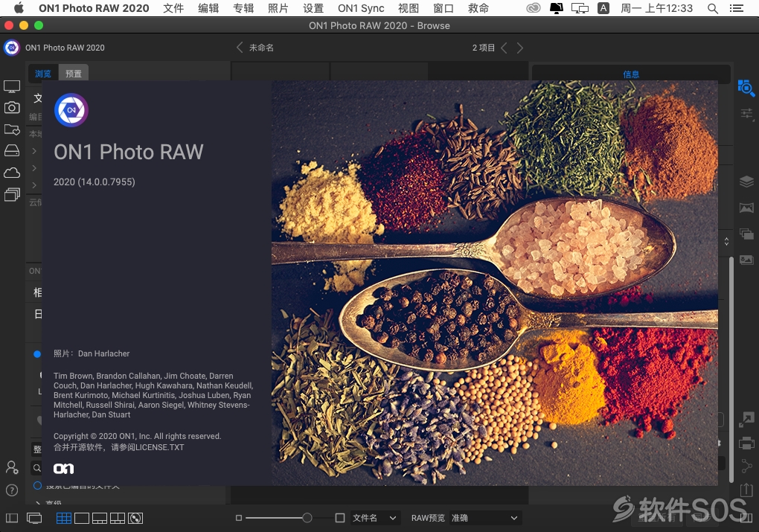The height and width of the screenshot is (532, 759).
Task: Click the right panel vertical scrollbar
Action: [731, 369]
